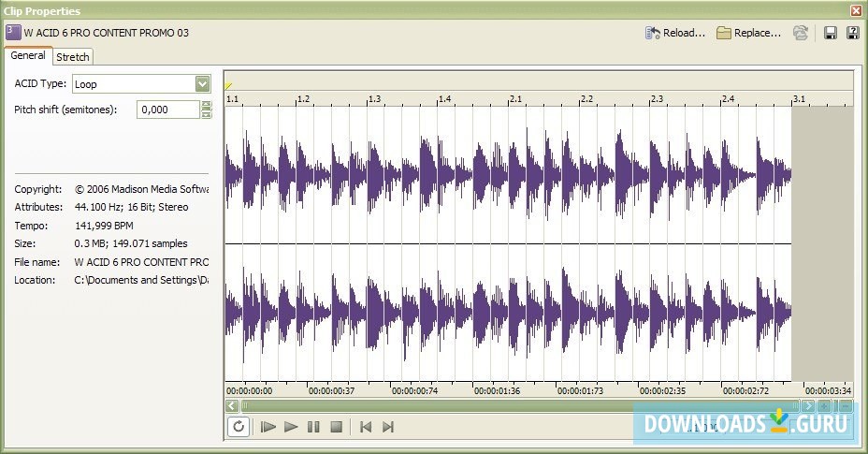Click beat marker 1.4 on the ruler

tap(445, 98)
